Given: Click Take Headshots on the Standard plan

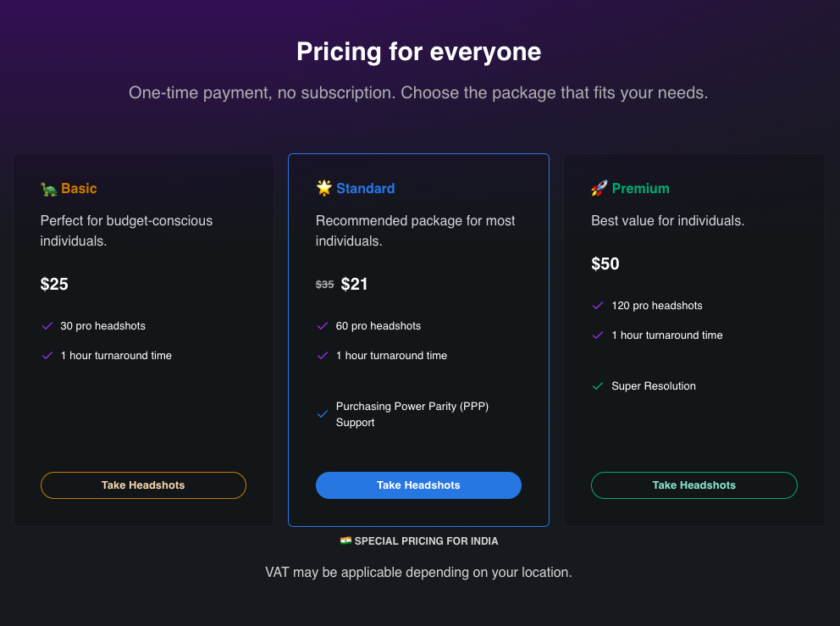Looking at the screenshot, I should coord(418,485).
